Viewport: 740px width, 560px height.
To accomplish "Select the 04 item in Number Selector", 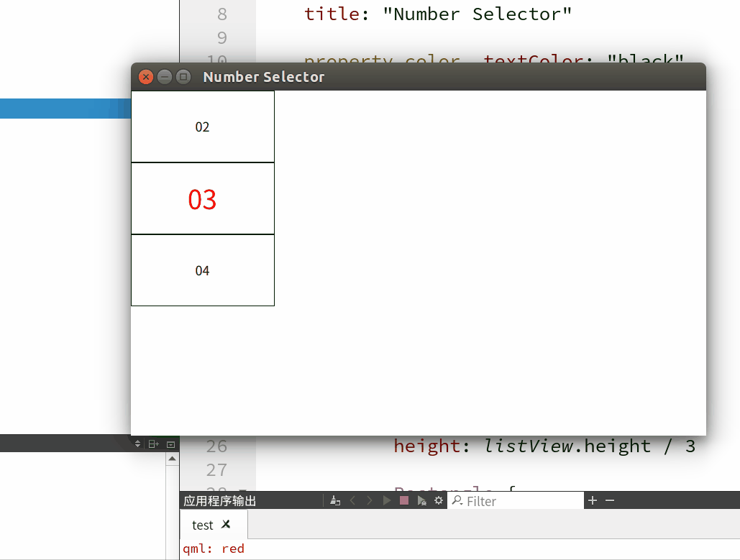I will tap(203, 270).
